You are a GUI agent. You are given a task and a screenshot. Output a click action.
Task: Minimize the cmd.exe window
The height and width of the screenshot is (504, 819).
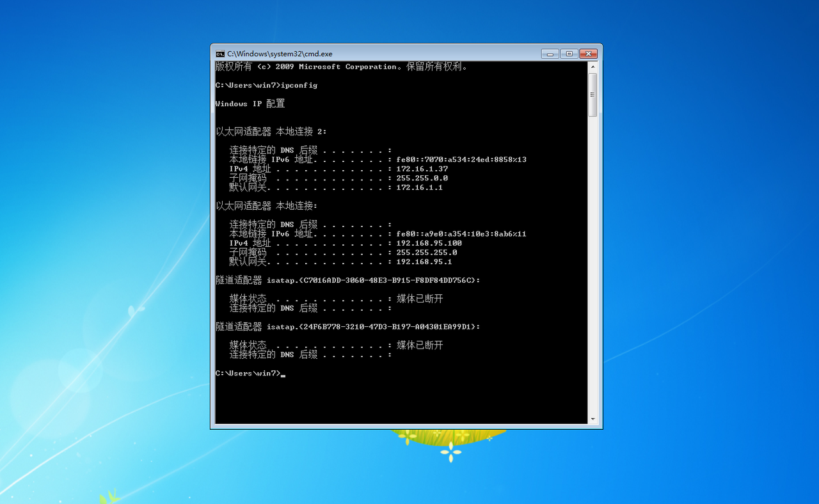point(550,54)
